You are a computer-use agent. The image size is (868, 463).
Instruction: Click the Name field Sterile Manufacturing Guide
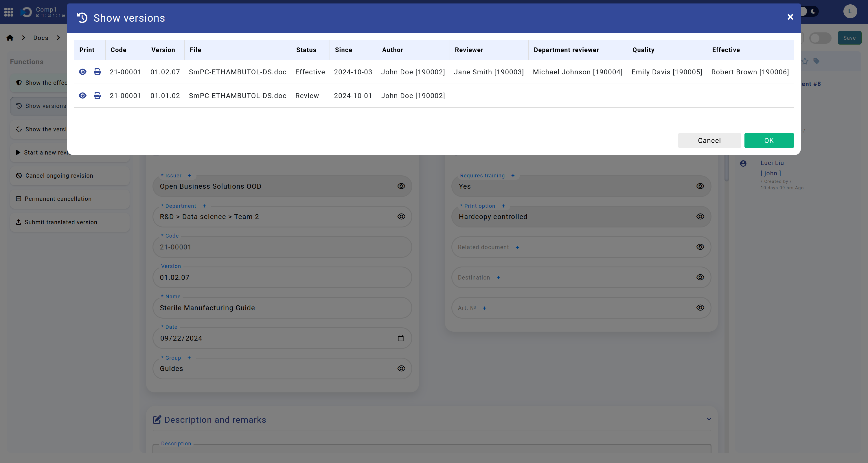(x=282, y=308)
